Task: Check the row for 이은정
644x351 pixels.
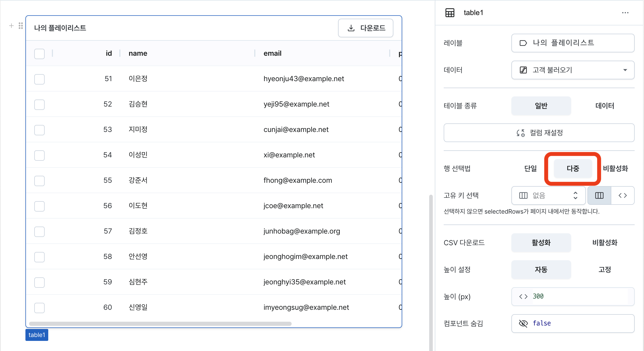Action: click(x=39, y=79)
